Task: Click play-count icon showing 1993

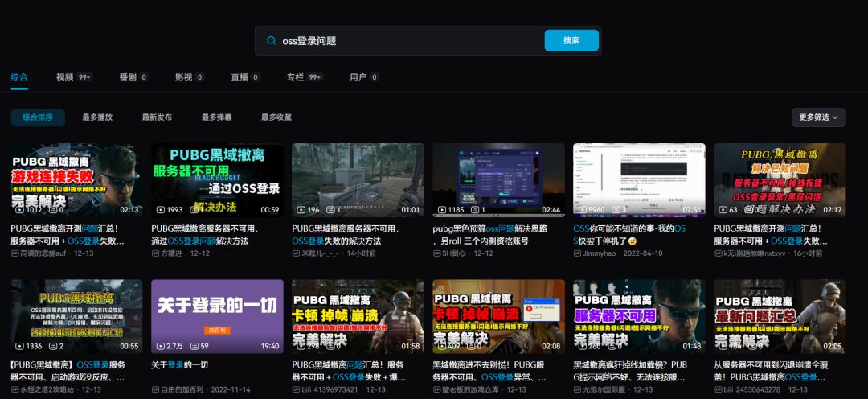Action: 161,210
